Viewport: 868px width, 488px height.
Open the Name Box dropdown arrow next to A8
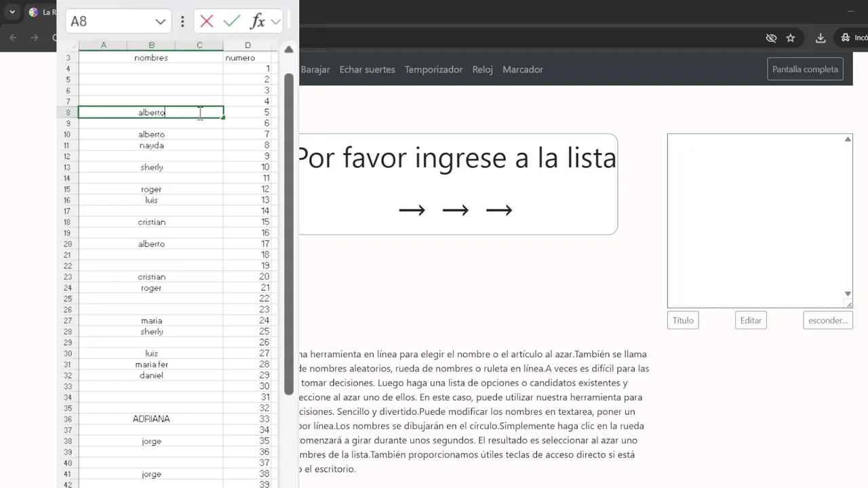pyautogui.click(x=161, y=21)
